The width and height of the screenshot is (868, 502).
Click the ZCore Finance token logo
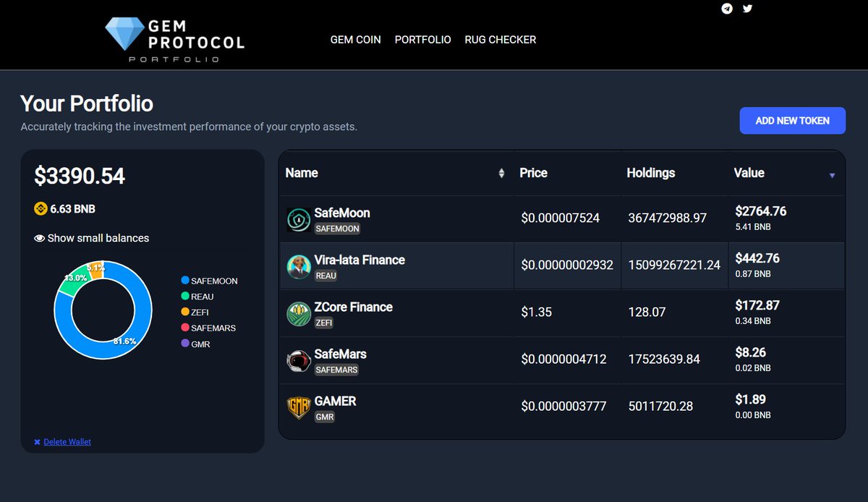[299, 314]
